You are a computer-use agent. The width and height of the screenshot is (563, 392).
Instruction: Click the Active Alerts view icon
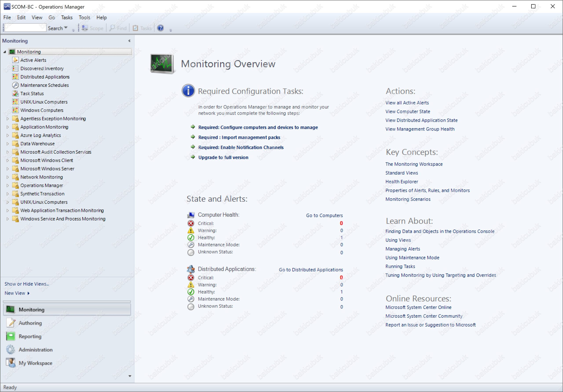[15, 60]
